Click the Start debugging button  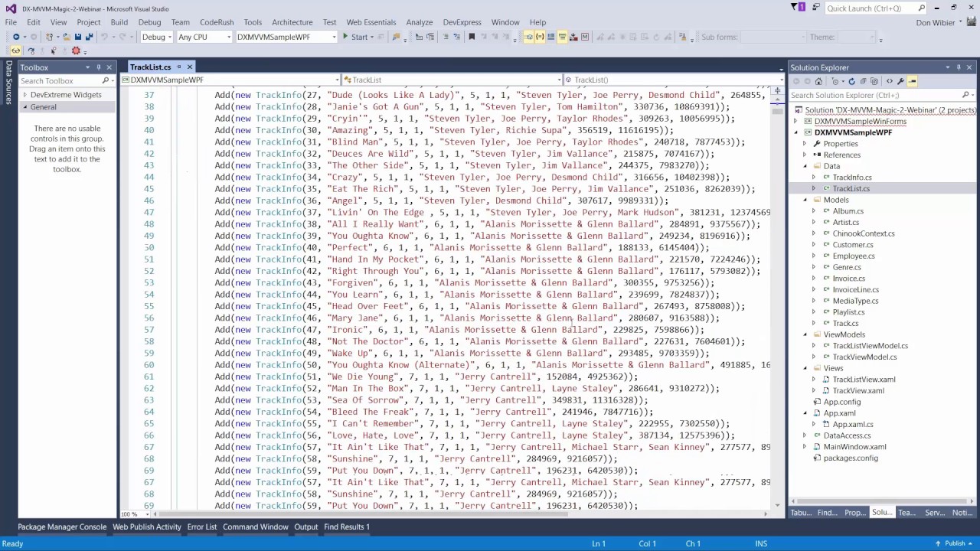pos(354,37)
